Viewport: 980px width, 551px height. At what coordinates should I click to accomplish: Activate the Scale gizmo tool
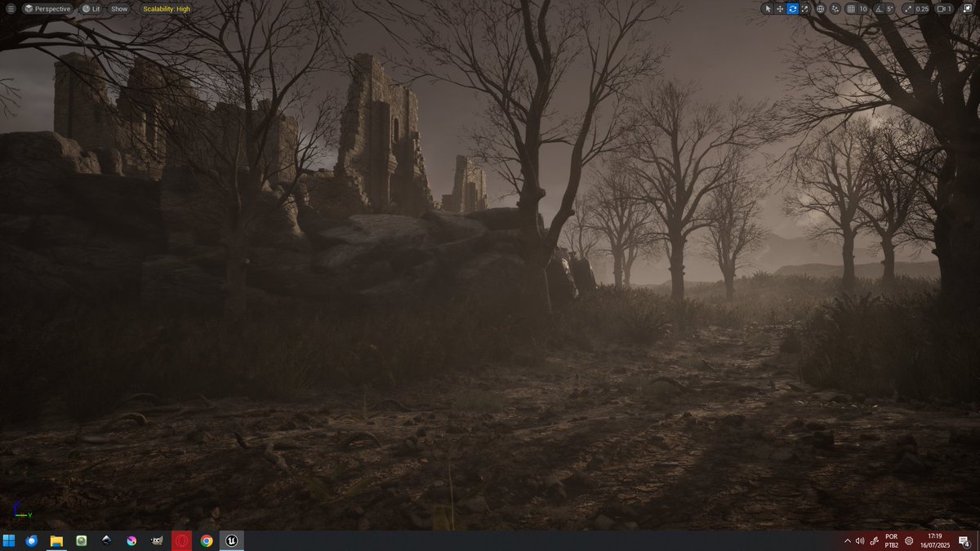tap(804, 9)
